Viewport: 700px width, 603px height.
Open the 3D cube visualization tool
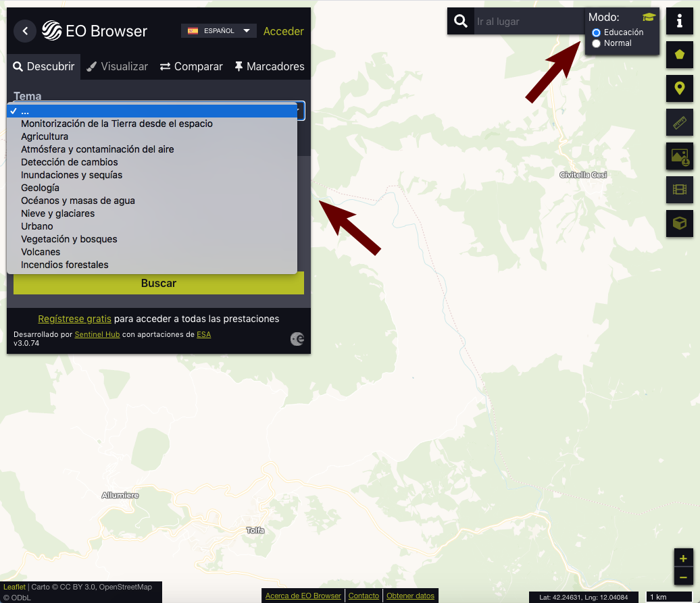680,223
